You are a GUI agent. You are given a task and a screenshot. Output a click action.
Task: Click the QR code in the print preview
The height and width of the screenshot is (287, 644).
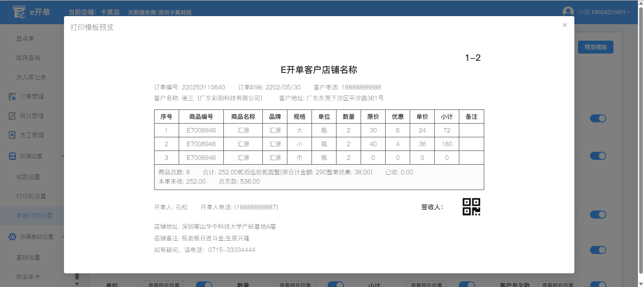click(x=471, y=207)
